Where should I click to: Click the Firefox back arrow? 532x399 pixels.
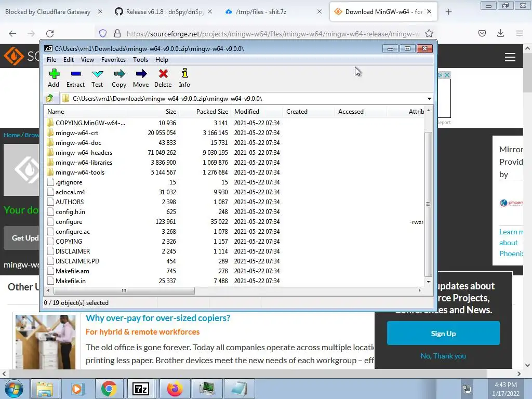click(12, 33)
